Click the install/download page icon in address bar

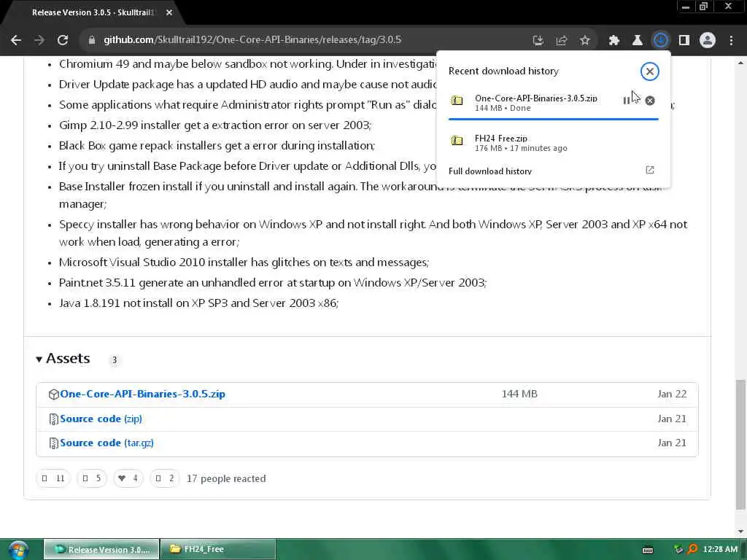click(538, 41)
